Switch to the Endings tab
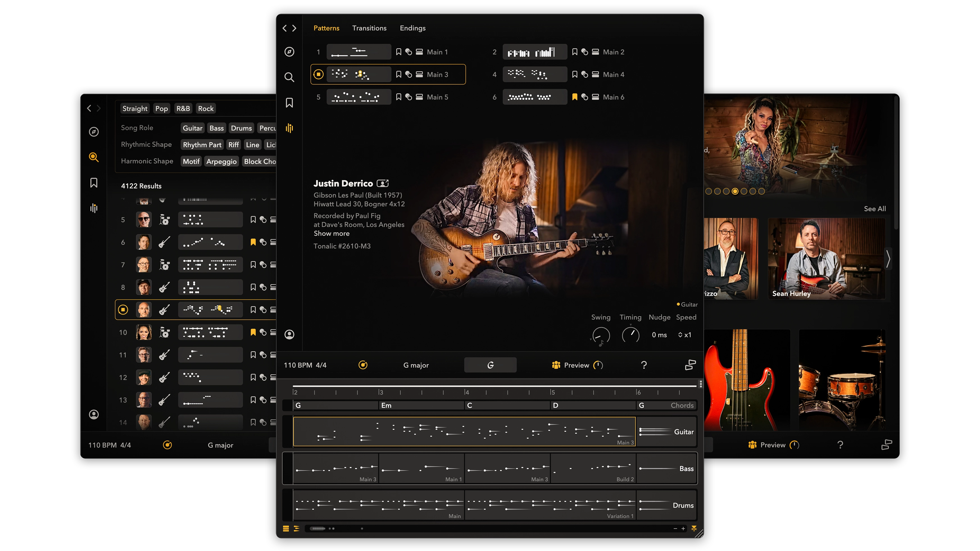980x551 pixels. tap(412, 28)
